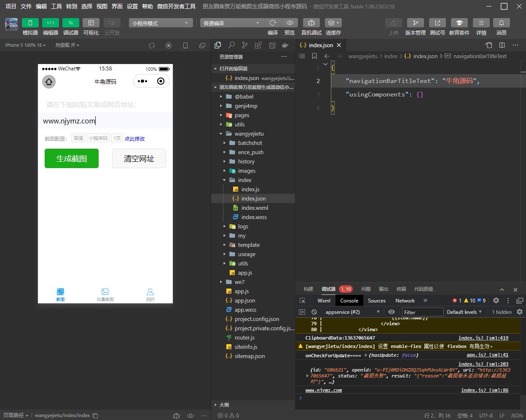The width and height of the screenshot is (526, 420).
Task: Toggle the editor panel button
Action: [50, 23]
